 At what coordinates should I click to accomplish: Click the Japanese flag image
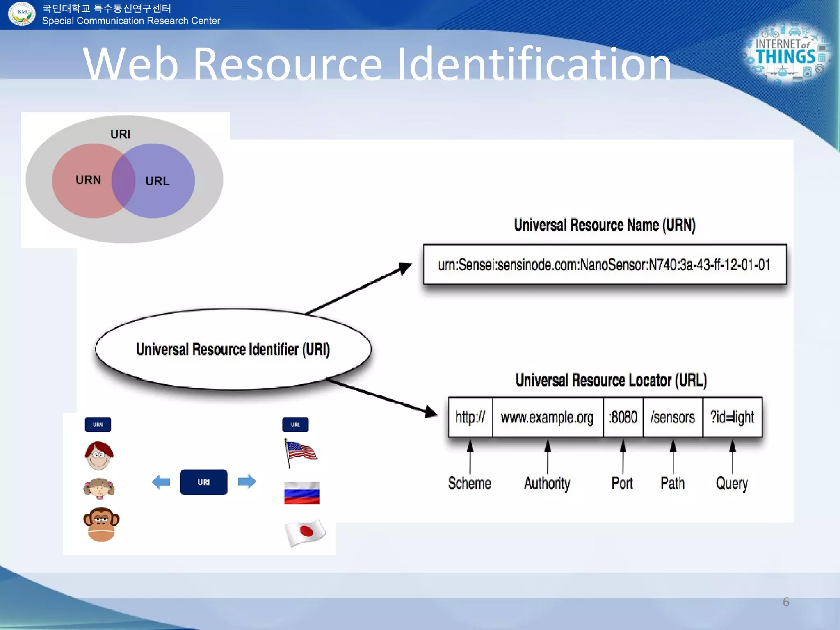point(305,532)
